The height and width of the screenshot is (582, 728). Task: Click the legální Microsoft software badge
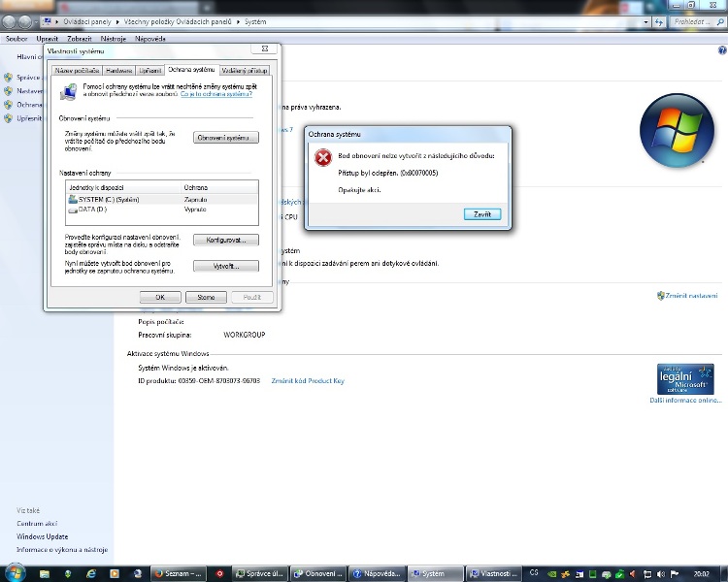pyautogui.click(x=685, y=376)
